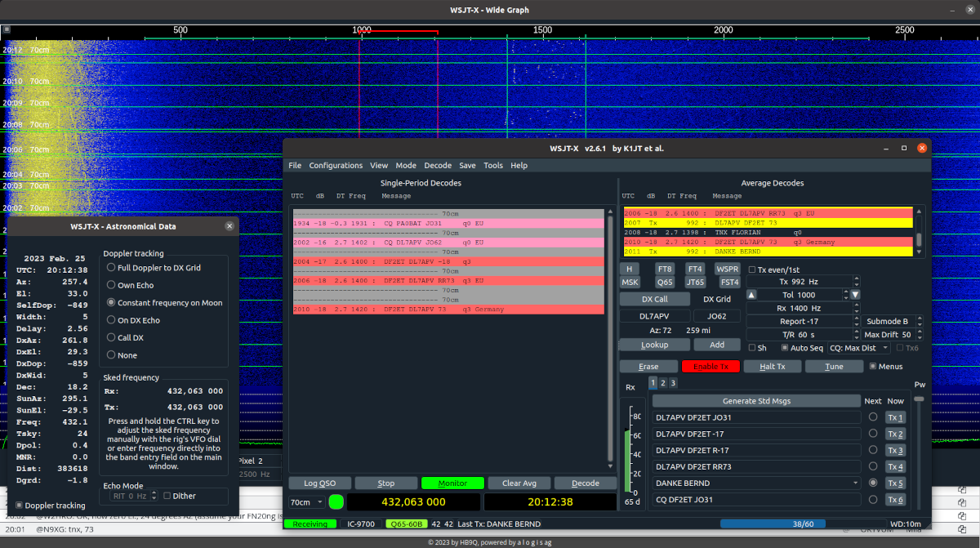Click the triangle button left of Tol 1000
This screenshot has width=980, height=548.
(x=752, y=294)
